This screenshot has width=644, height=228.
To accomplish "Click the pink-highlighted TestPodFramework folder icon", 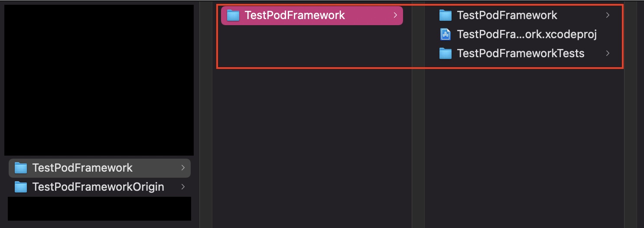I will pos(233,16).
